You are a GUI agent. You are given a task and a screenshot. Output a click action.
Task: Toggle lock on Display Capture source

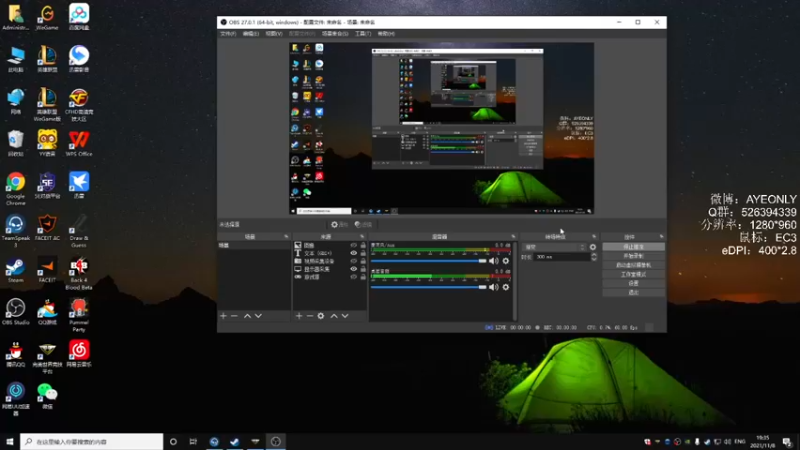[x=363, y=269]
